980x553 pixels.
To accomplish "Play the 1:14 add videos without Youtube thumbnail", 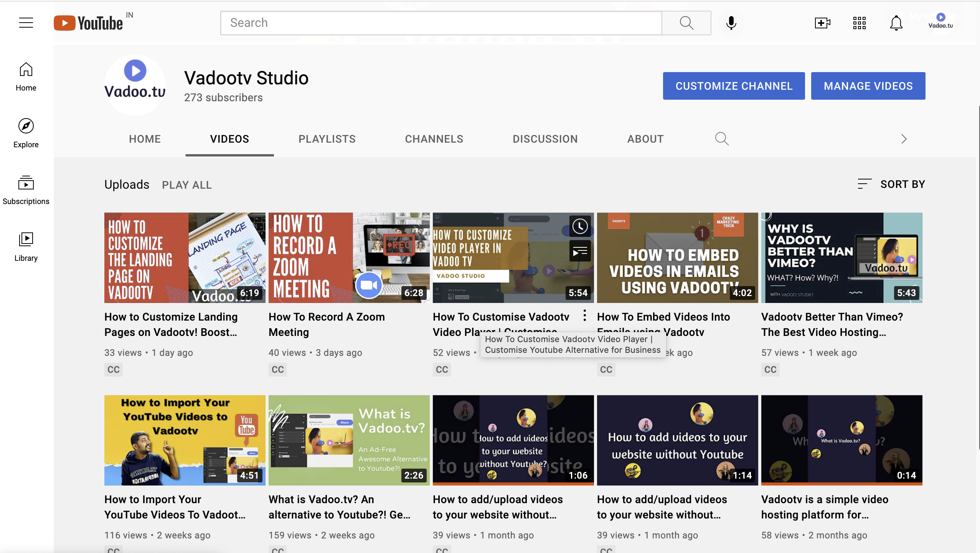I will [x=678, y=440].
